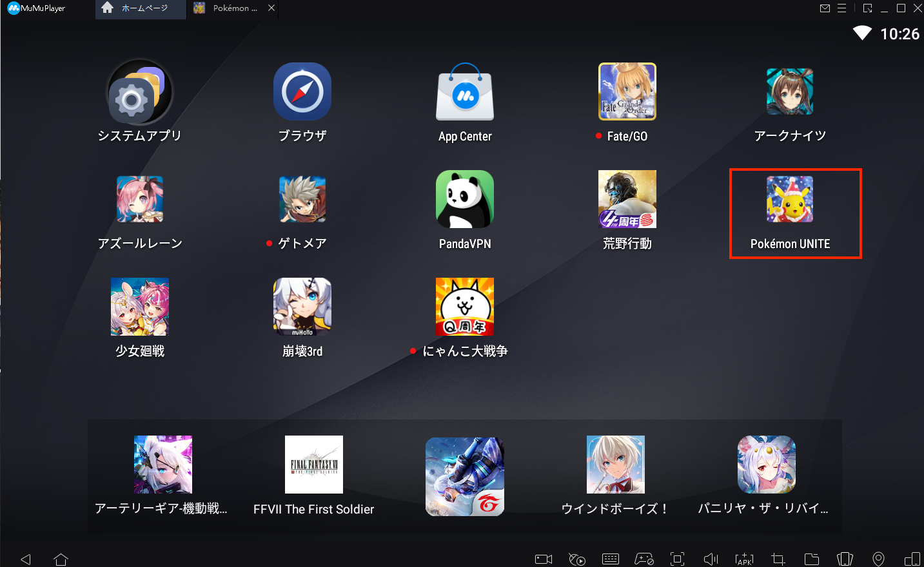Viewport: 924px width, 567px height.
Task: Open the PandaVPN panda app
Action: (465, 199)
